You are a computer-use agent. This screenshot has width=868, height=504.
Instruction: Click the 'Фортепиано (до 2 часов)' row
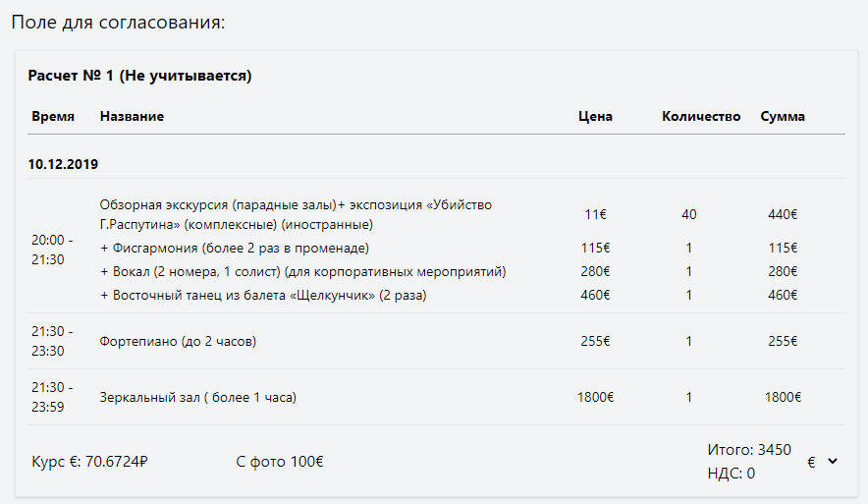(x=178, y=341)
